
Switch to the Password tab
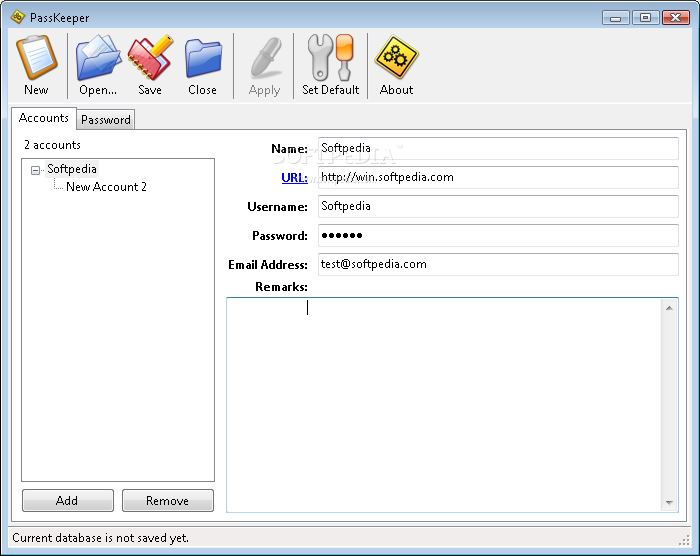coord(106,120)
